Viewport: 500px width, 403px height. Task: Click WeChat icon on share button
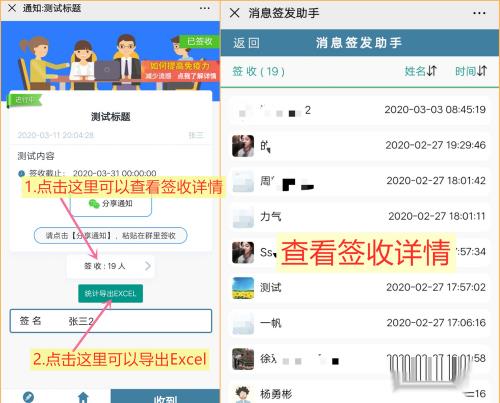pyautogui.click(x=94, y=204)
